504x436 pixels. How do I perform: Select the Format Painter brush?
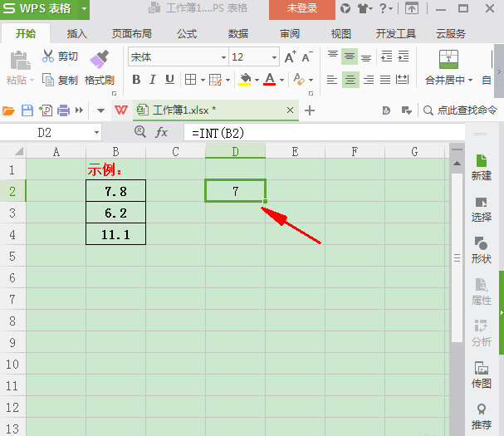pyautogui.click(x=100, y=59)
